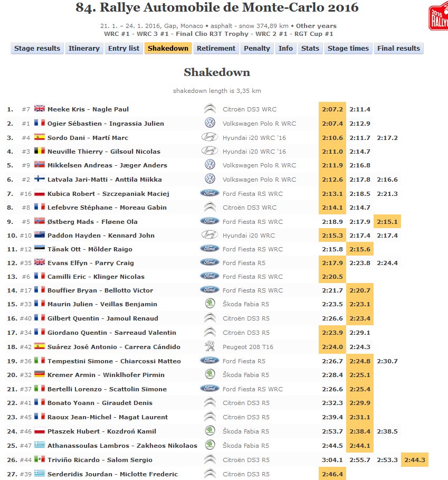
Task: Click the Škoda logo in Maurin Julien row
Action: 210,304
